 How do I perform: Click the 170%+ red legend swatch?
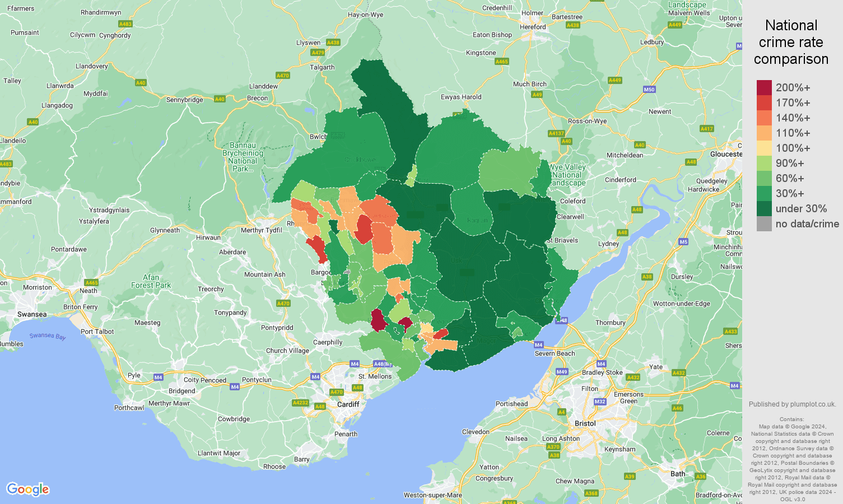[x=764, y=102]
